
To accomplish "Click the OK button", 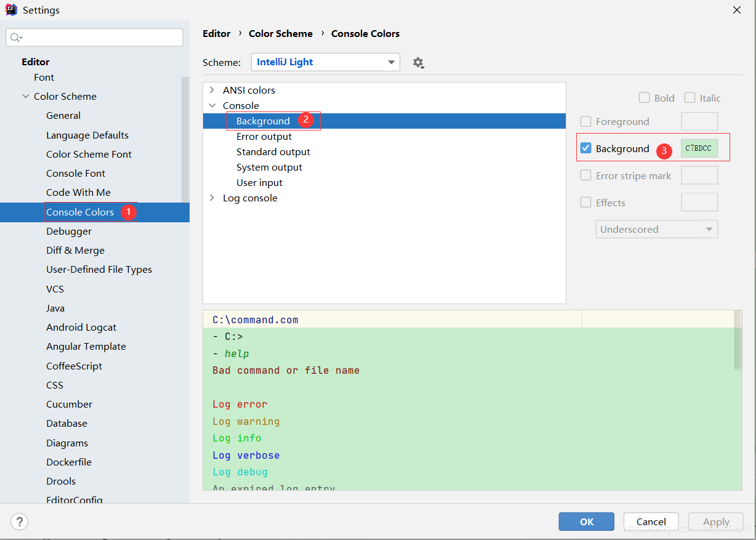I will (x=587, y=522).
